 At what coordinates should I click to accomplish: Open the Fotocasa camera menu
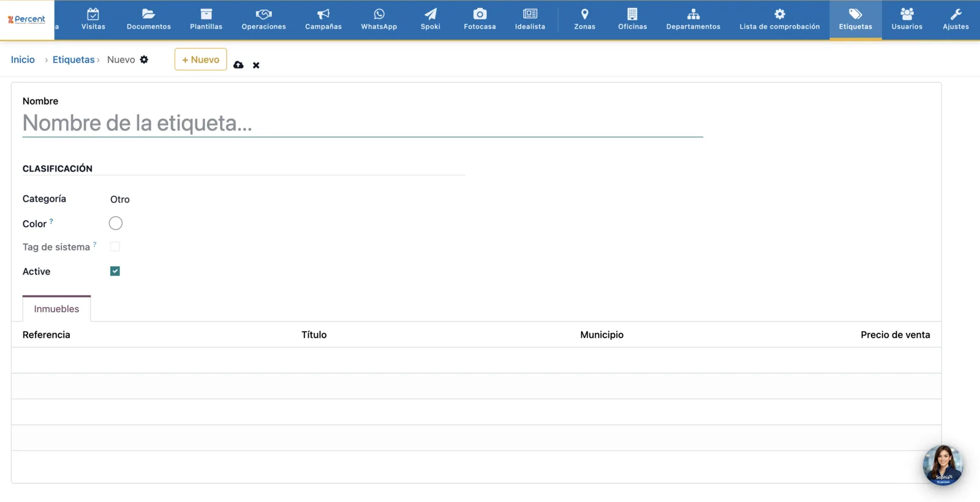coord(480,20)
